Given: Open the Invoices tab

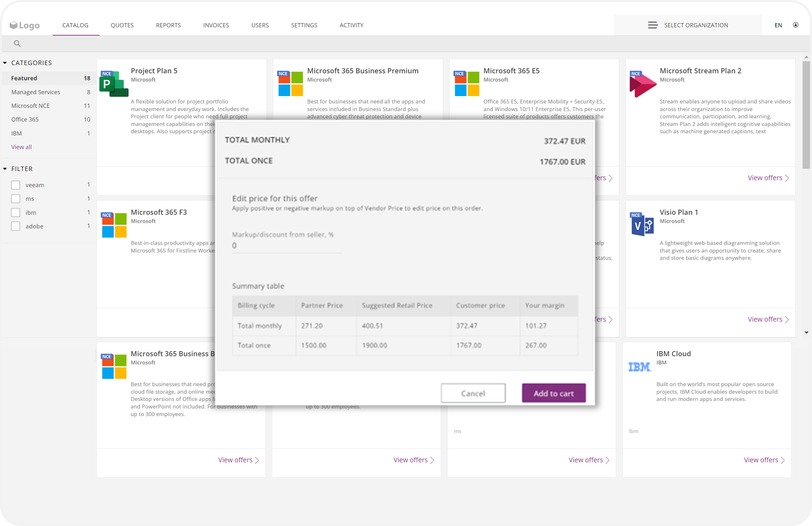Looking at the screenshot, I should pyautogui.click(x=216, y=25).
